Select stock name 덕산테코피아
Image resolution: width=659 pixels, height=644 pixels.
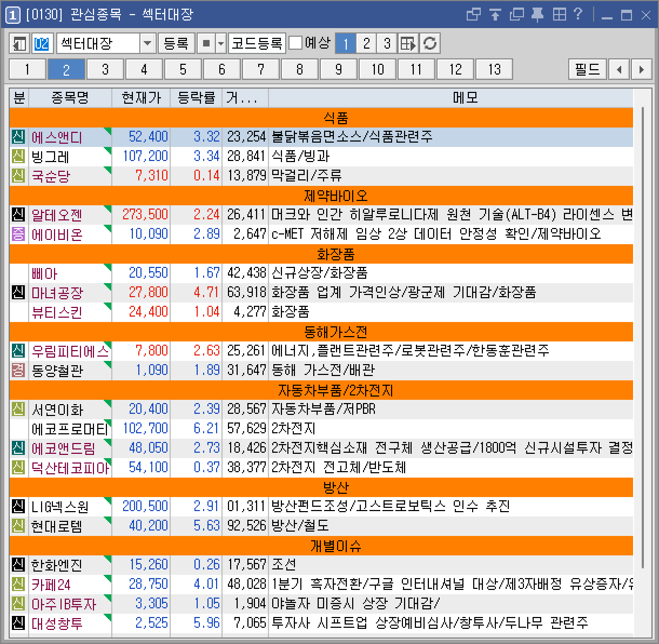pyautogui.click(x=70, y=468)
